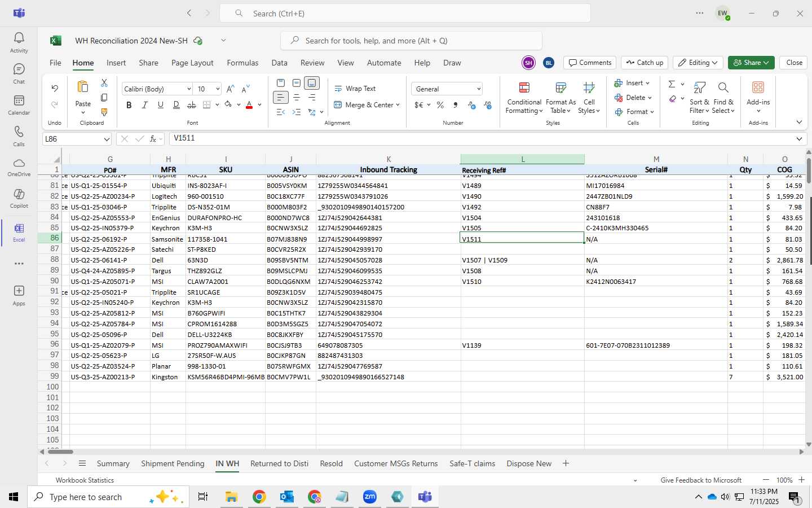This screenshot has height=508, width=812.
Task: Open Apps in Teams sidebar
Action: coord(19,295)
